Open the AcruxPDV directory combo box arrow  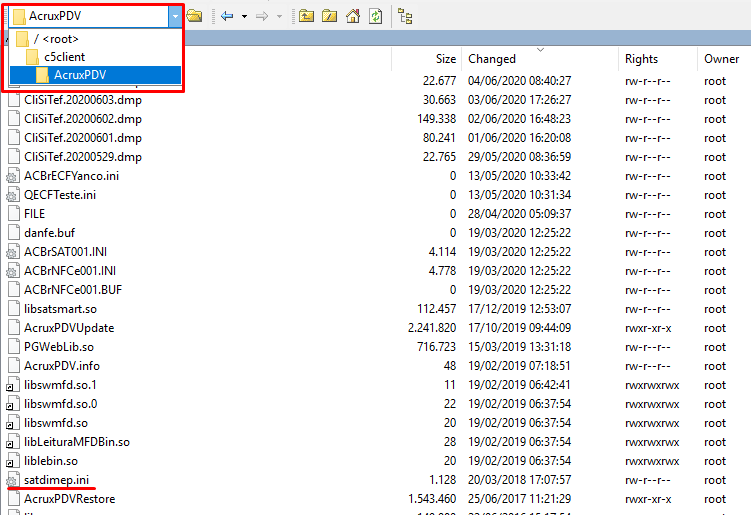(175, 17)
